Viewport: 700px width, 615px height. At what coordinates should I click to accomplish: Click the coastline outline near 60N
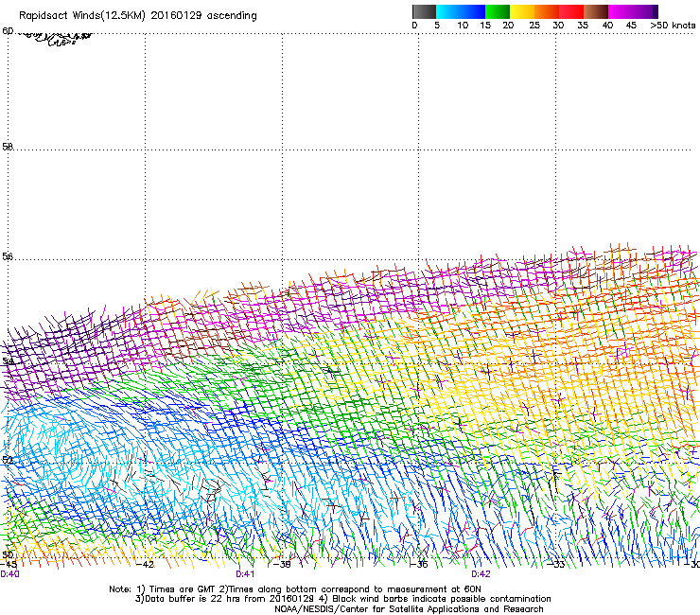click(55, 39)
